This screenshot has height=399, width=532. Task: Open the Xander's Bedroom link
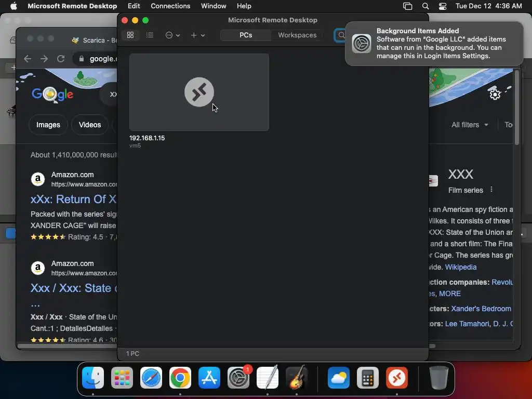click(481, 309)
